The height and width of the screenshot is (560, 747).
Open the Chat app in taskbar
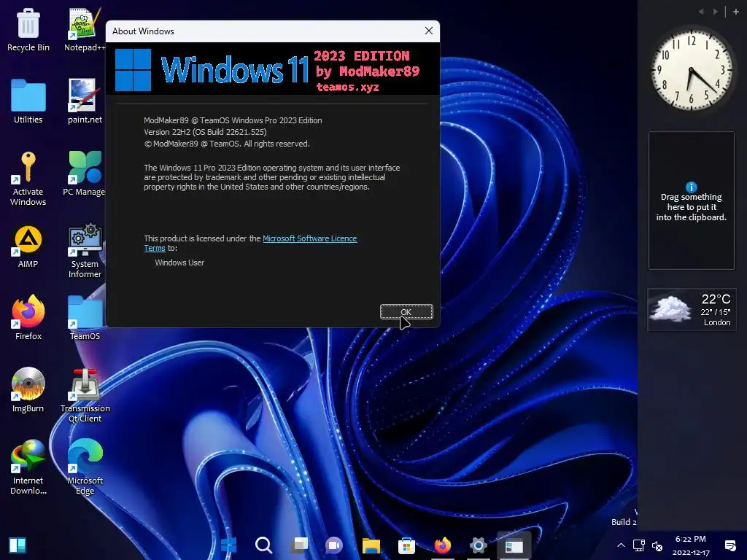[x=334, y=545]
